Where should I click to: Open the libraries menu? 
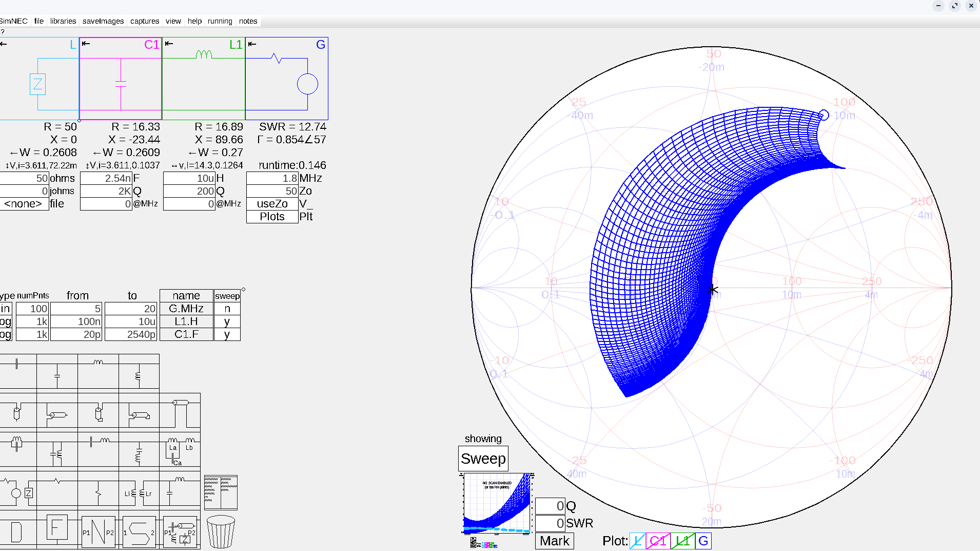63,21
